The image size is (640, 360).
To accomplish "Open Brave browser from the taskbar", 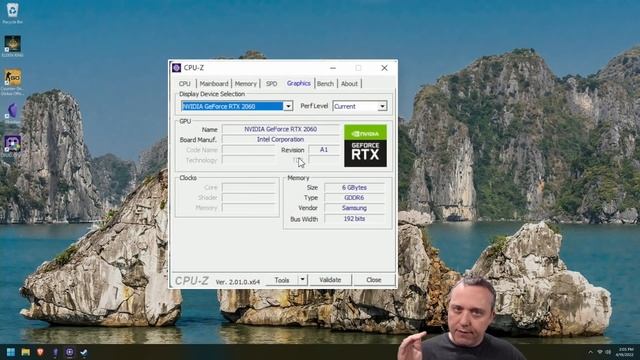I will [x=40, y=352].
